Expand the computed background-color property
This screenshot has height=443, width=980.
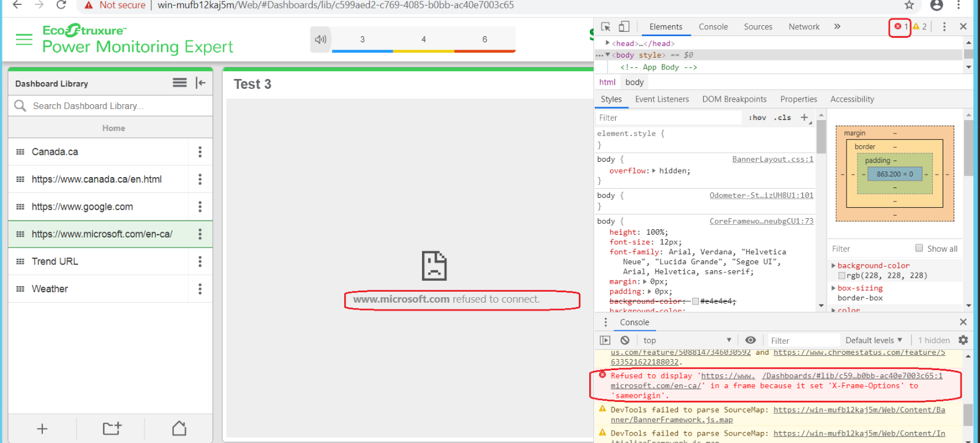834,265
